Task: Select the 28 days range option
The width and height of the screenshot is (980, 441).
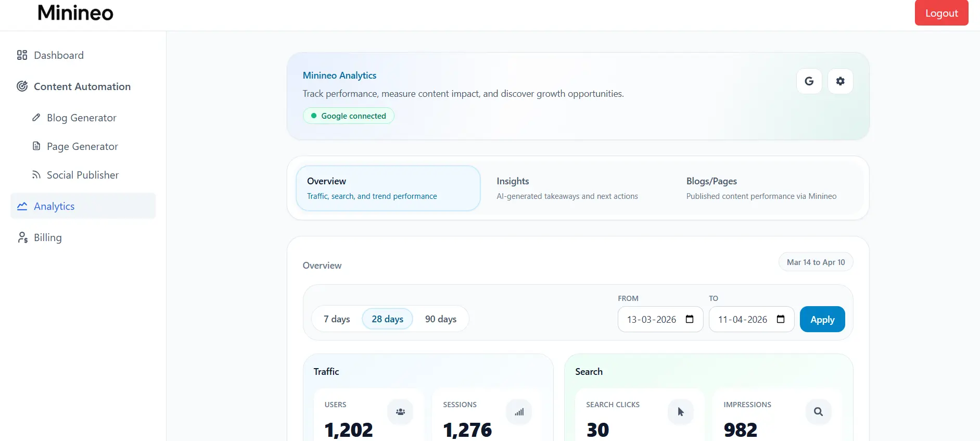Action: 387,319
